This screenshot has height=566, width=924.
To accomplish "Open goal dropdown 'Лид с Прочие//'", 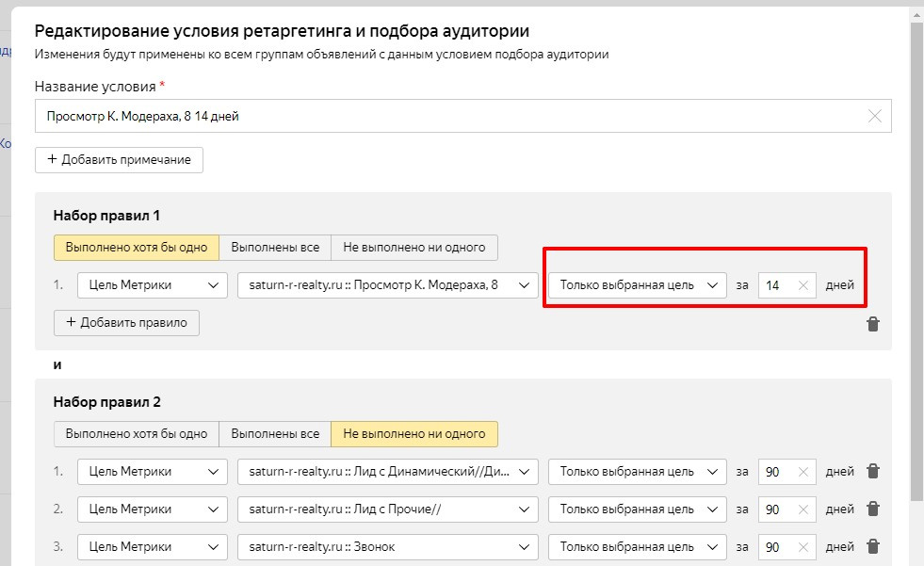I will [x=388, y=509].
